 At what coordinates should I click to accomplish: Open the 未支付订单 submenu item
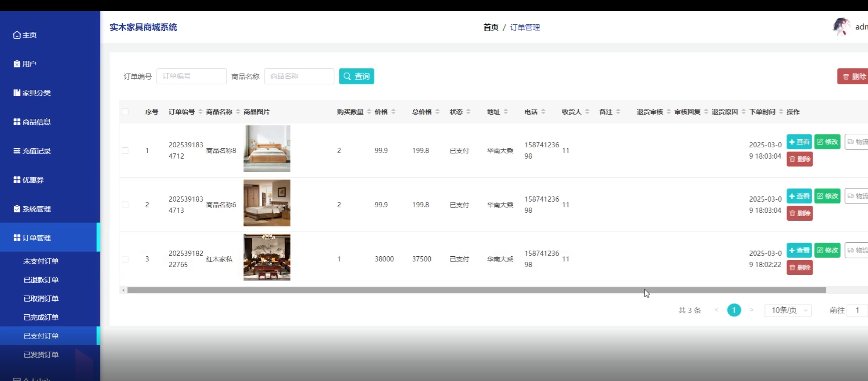(41, 261)
